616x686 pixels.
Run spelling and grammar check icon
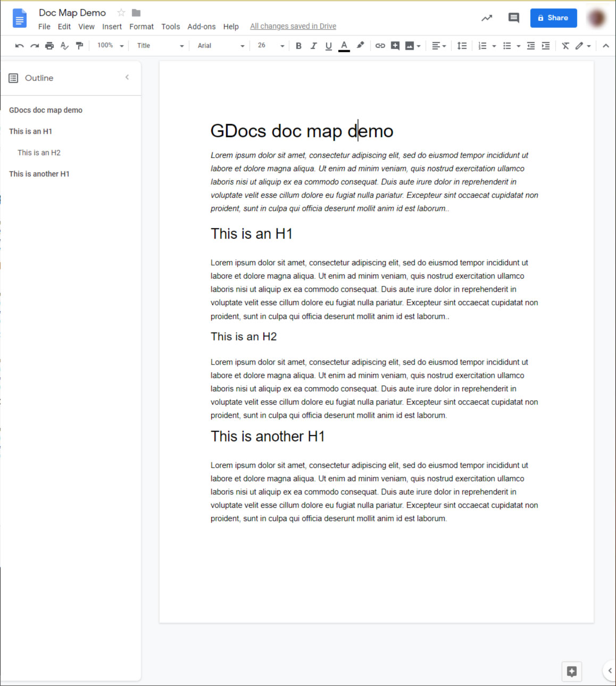pos(64,46)
